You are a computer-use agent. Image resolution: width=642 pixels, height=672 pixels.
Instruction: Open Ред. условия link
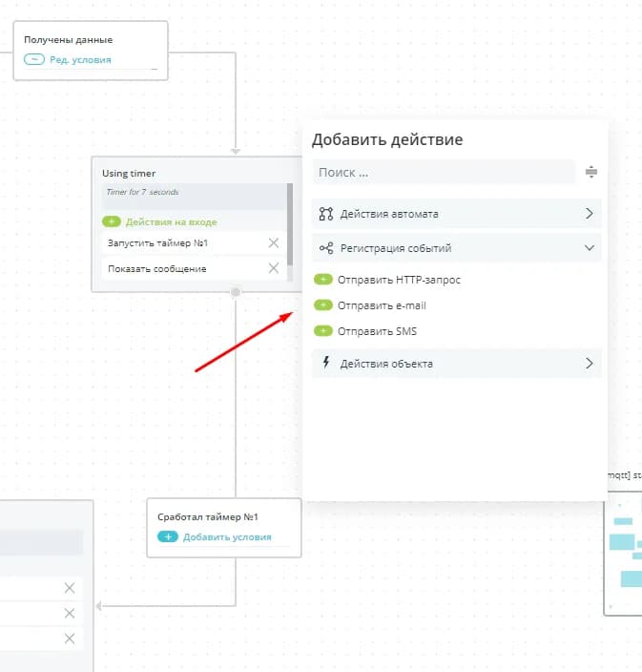[x=80, y=60]
